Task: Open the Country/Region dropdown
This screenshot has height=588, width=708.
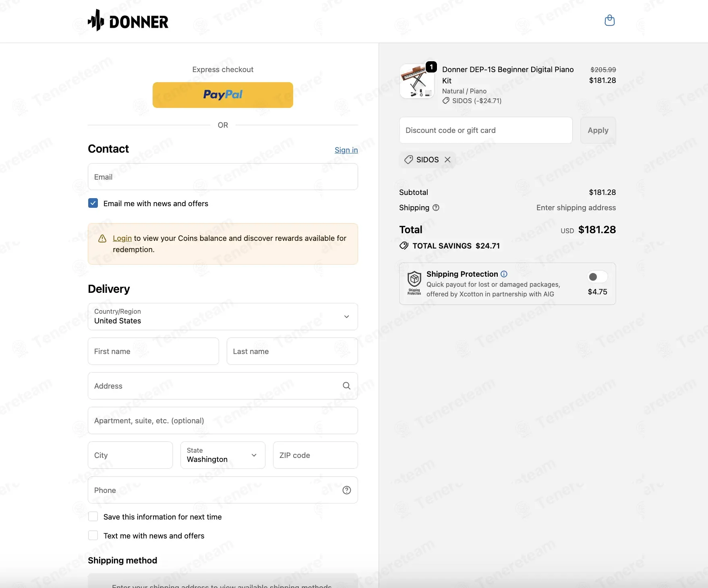Action: (x=223, y=317)
